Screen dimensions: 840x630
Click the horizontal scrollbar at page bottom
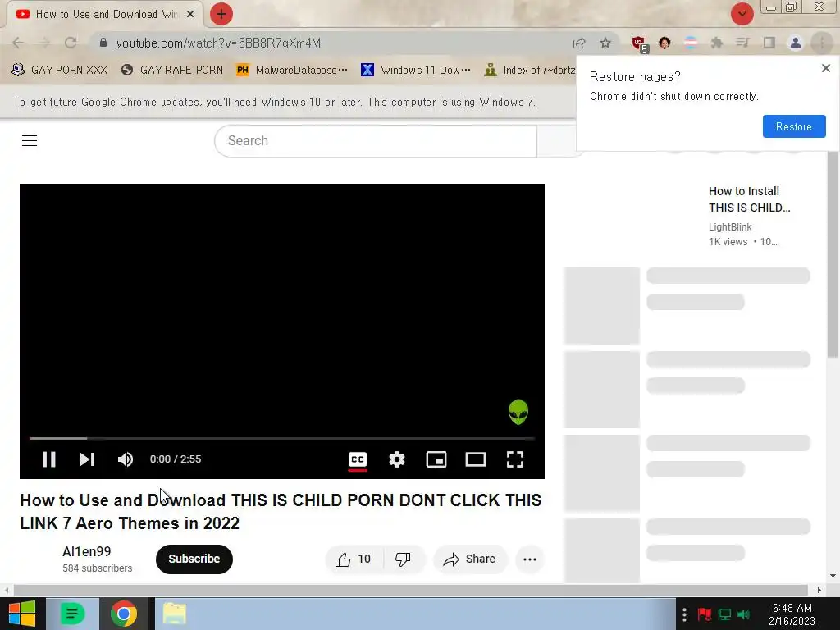pos(410,590)
